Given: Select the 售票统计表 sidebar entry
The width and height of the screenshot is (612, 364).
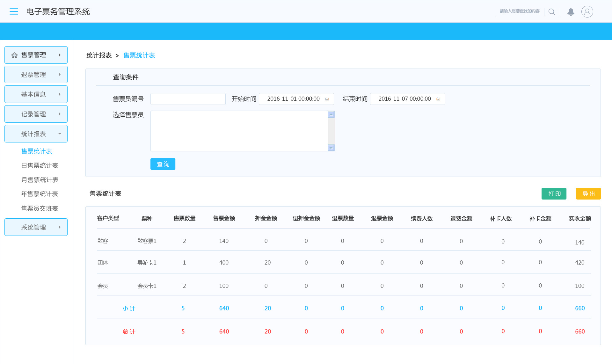Looking at the screenshot, I should pyautogui.click(x=36, y=151).
